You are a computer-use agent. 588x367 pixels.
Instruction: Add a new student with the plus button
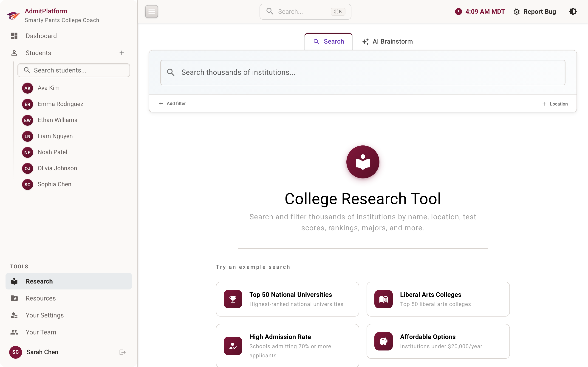122,53
